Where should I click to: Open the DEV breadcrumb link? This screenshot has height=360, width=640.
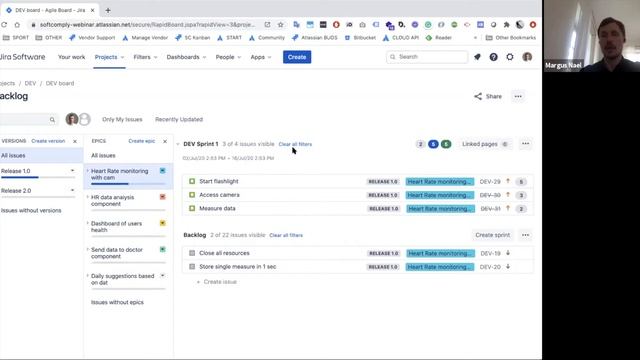tap(30, 83)
